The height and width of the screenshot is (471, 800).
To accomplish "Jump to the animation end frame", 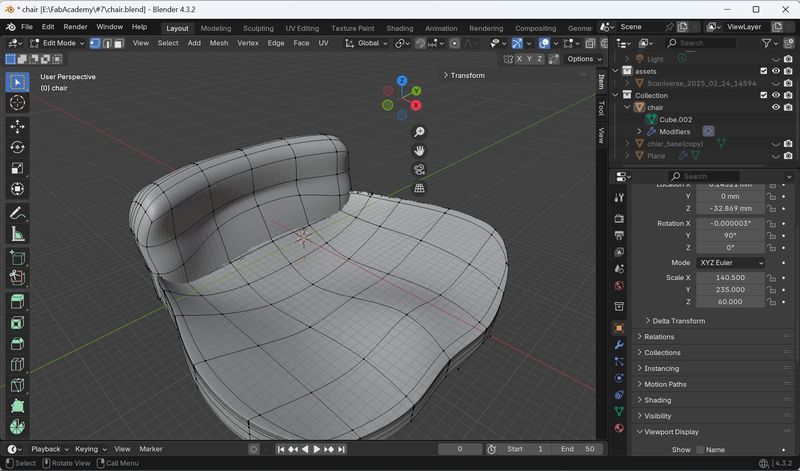I will 341,449.
